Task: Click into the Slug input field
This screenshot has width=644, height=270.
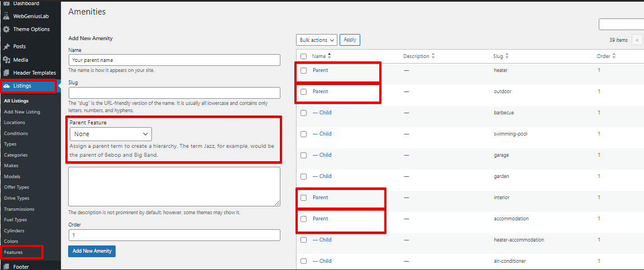Action: tap(174, 93)
